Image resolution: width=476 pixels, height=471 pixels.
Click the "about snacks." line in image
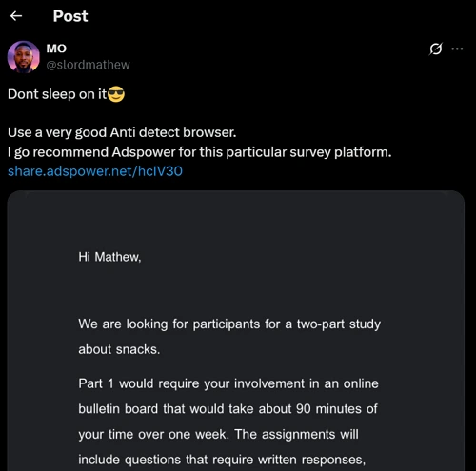(119, 349)
